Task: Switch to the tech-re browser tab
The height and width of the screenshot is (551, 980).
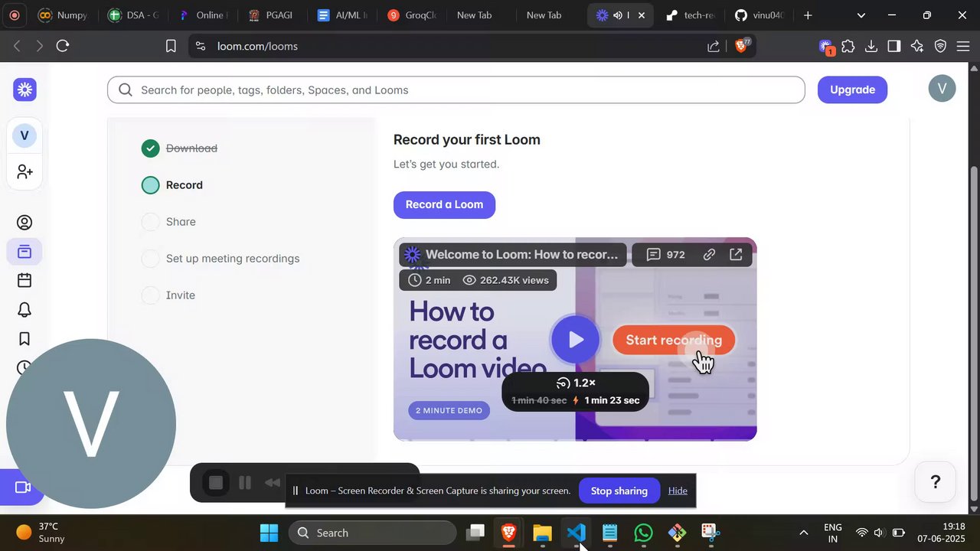Action: tap(690, 15)
